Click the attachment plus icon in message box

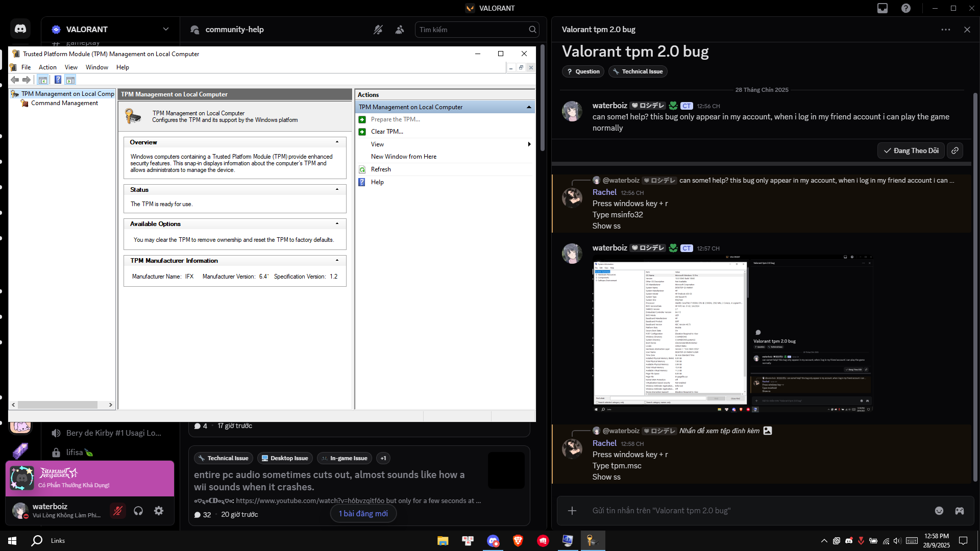click(572, 511)
